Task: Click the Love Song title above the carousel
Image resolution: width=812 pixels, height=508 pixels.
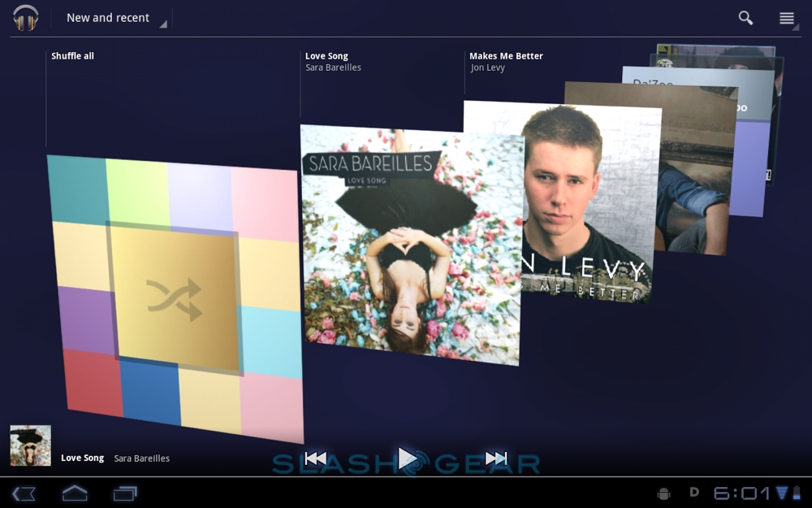Action: click(326, 56)
